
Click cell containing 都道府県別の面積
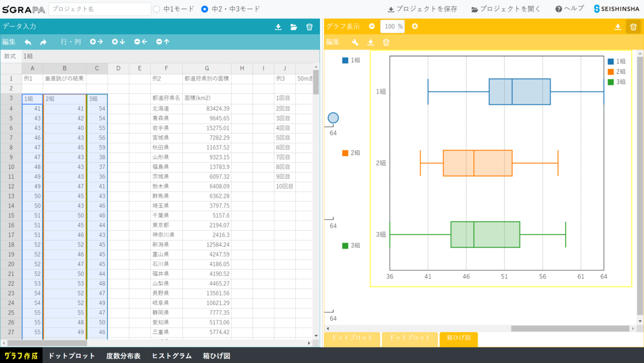point(207,78)
